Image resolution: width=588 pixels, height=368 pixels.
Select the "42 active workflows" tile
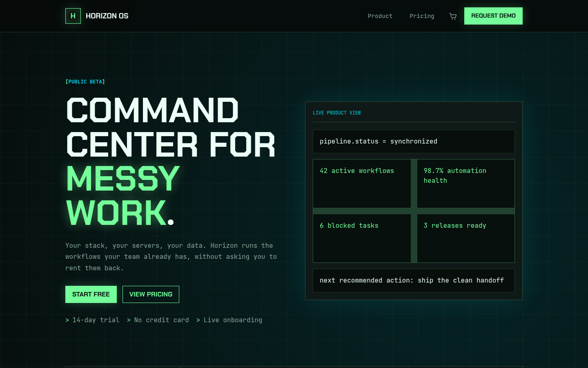(362, 184)
